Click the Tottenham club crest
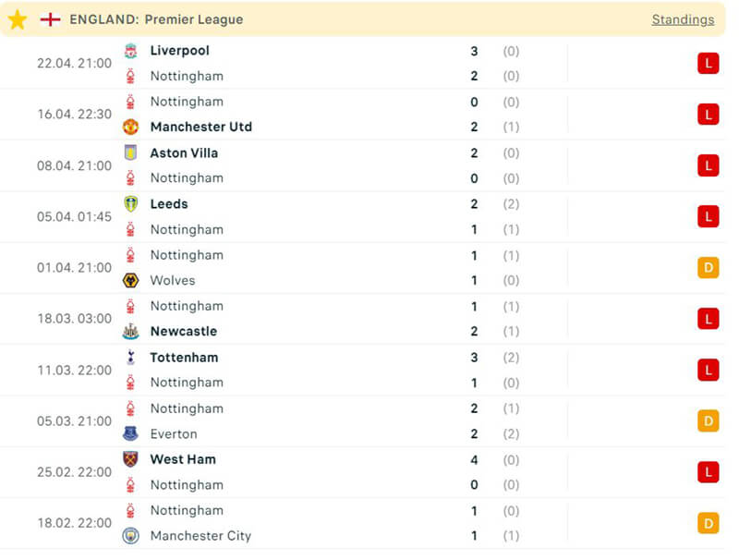 tap(130, 358)
